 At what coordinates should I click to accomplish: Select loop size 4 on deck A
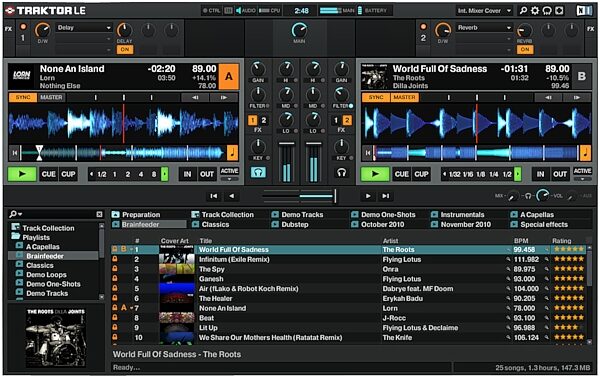141,174
